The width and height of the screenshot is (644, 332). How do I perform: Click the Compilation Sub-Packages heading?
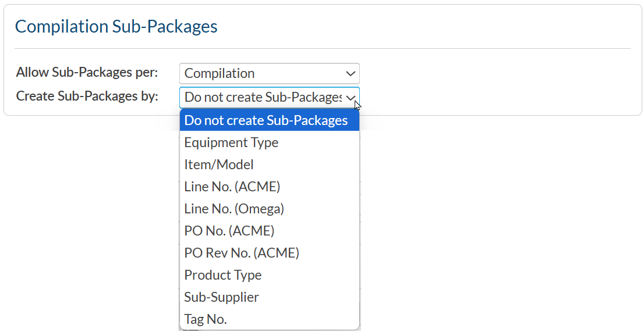tap(116, 27)
